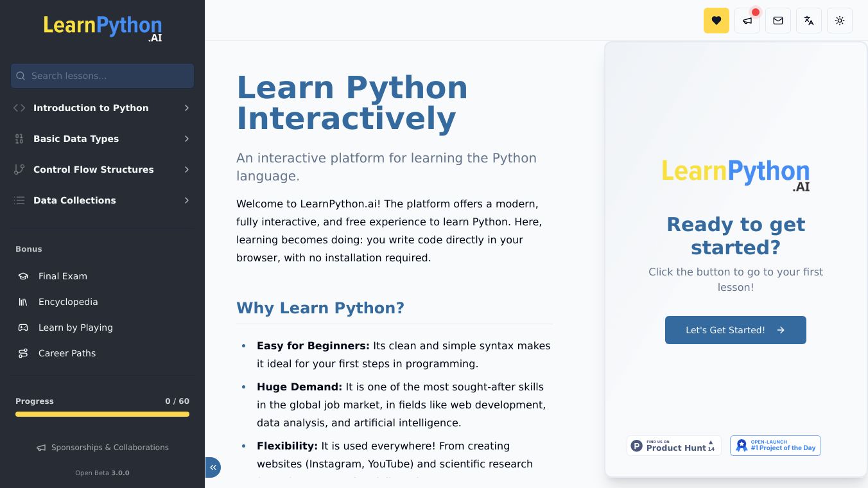Click the Let's Get Started! button
868x488 pixels.
point(736,330)
